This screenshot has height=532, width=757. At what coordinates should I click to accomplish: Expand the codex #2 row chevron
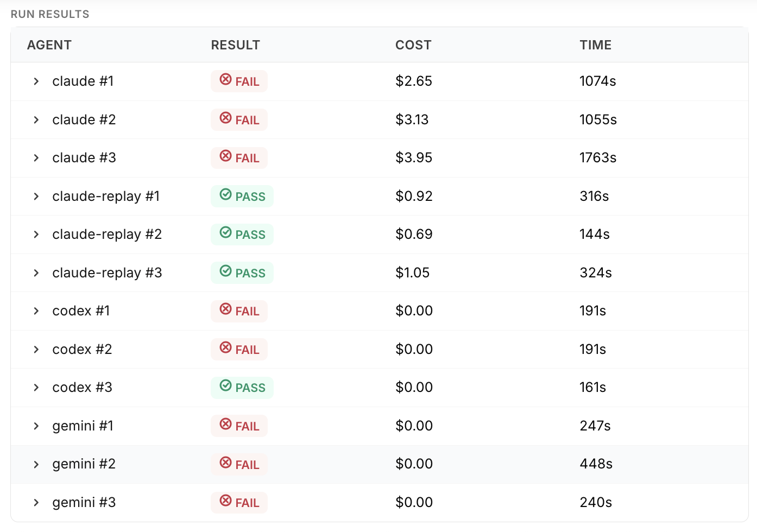pos(36,350)
